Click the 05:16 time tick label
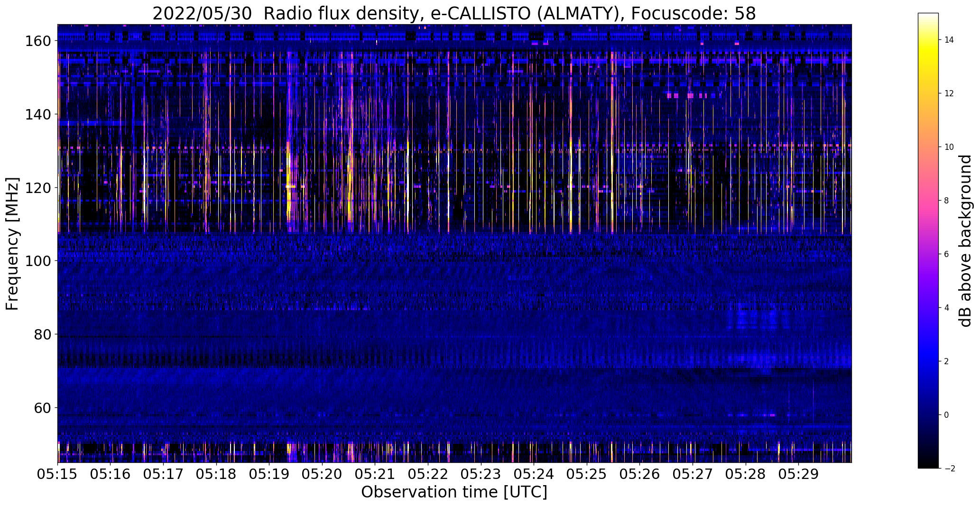This screenshot has width=980, height=506. click(x=111, y=474)
